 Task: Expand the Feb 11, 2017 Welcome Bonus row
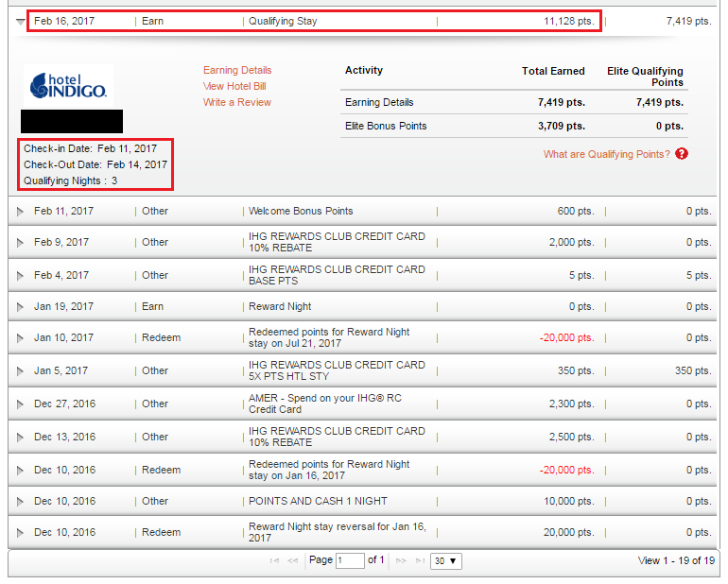click(21, 212)
